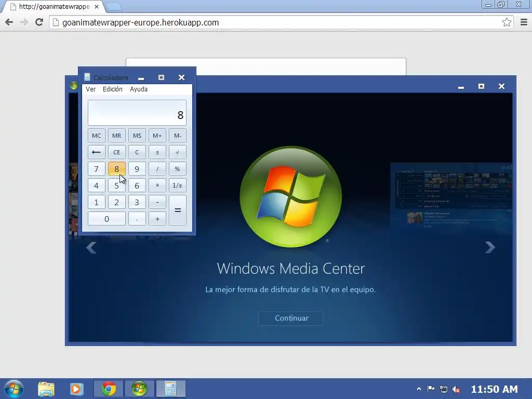This screenshot has height=399, width=532.
Task: Click the browser forward arrow
Action: [24, 22]
